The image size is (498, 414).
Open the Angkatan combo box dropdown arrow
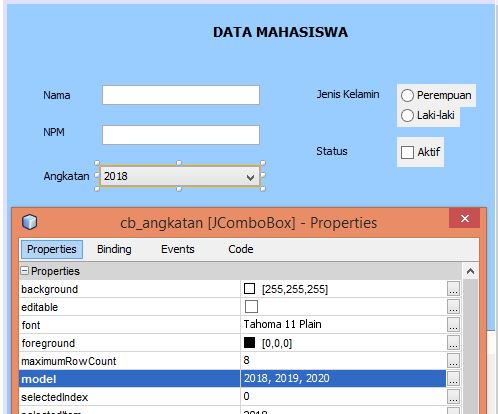[251, 177]
